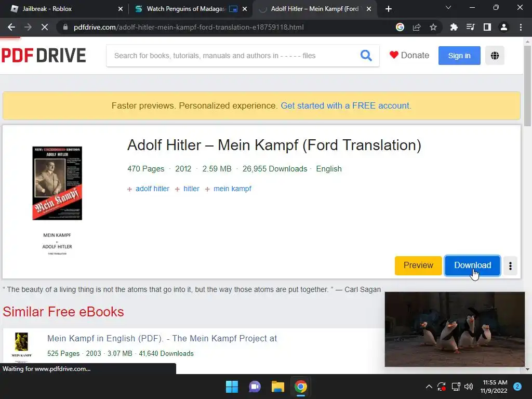Image resolution: width=532 pixels, height=399 pixels.
Task: Click the blue search magnifier icon
Action: pyautogui.click(x=366, y=55)
